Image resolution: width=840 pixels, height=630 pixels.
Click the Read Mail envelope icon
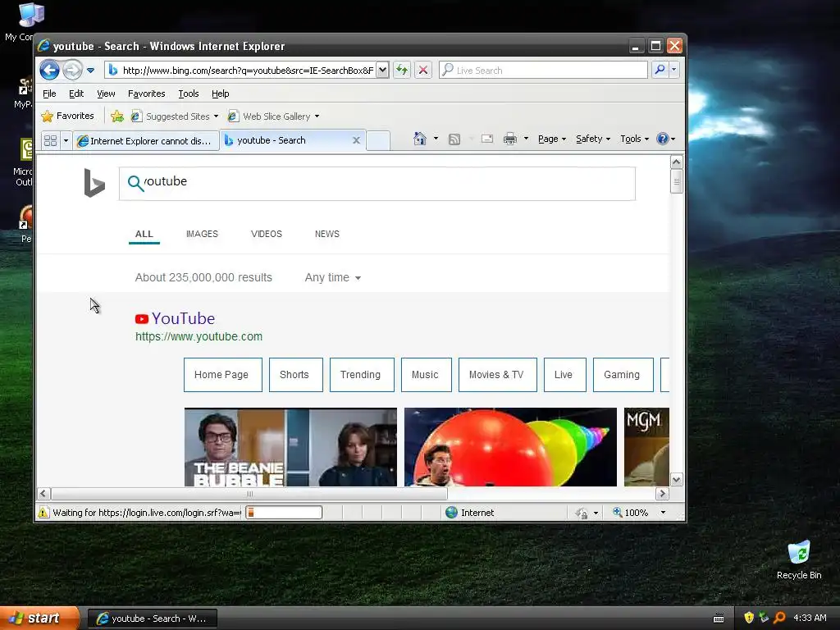[487, 139]
